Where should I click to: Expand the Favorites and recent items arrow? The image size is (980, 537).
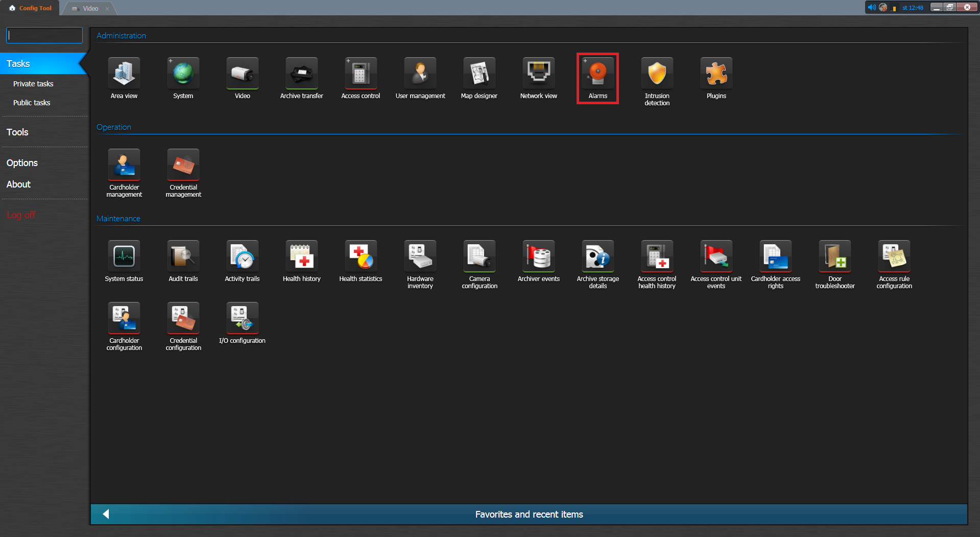[x=106, y=514]
